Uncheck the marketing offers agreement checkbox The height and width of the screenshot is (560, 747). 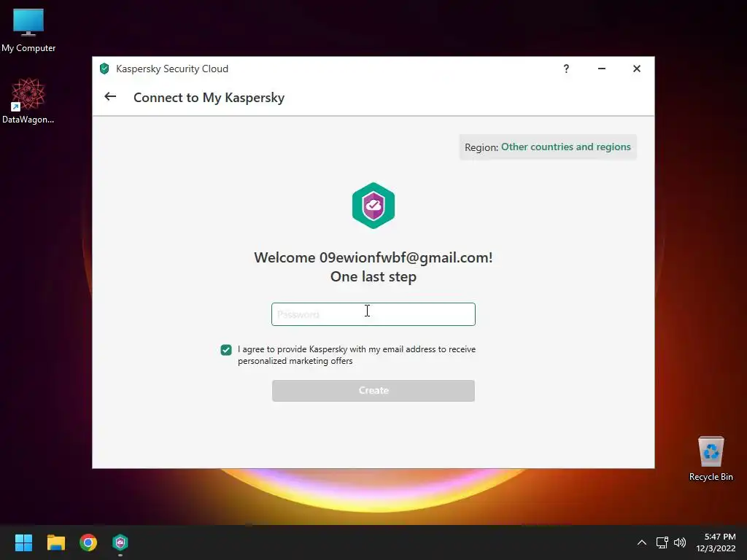pos(226,350)
